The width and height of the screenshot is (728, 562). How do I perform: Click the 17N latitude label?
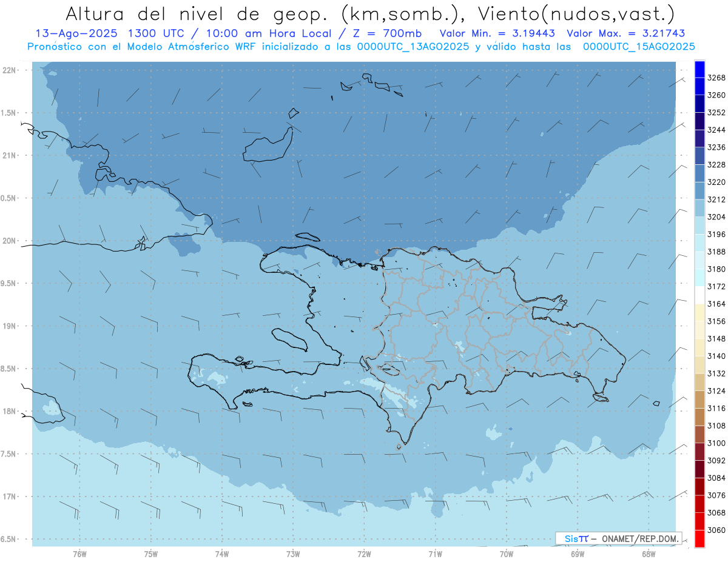pos(9,497)
